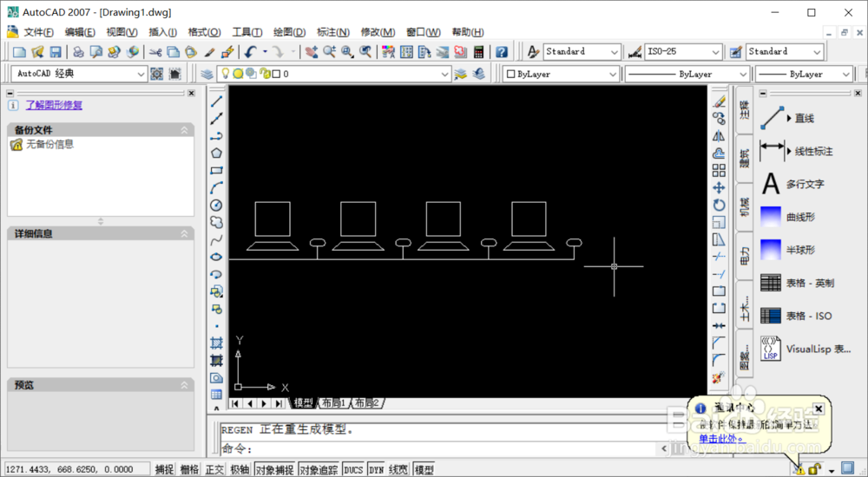Click the 单击此处 link in balloon
This screenshot has height=477, width=868.
[720, 439]
